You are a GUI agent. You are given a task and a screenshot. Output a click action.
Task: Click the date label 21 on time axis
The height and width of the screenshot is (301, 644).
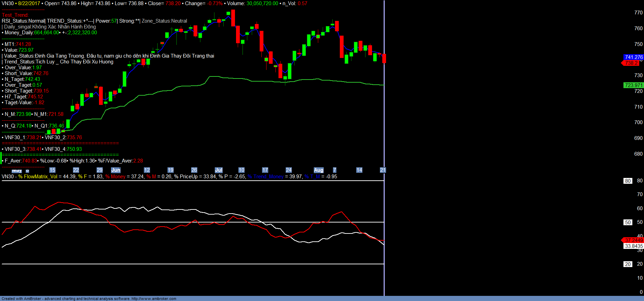(383, 170)
